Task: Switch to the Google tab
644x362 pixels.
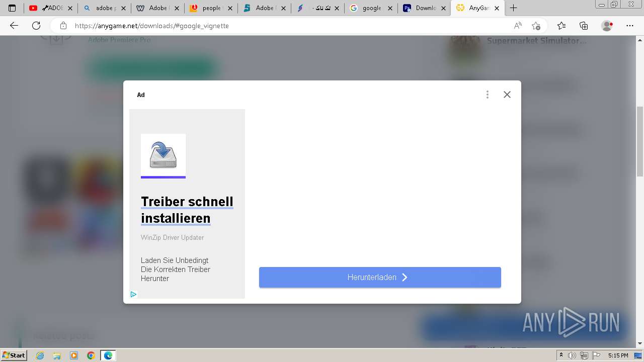Action: click(x=370, y=8)
